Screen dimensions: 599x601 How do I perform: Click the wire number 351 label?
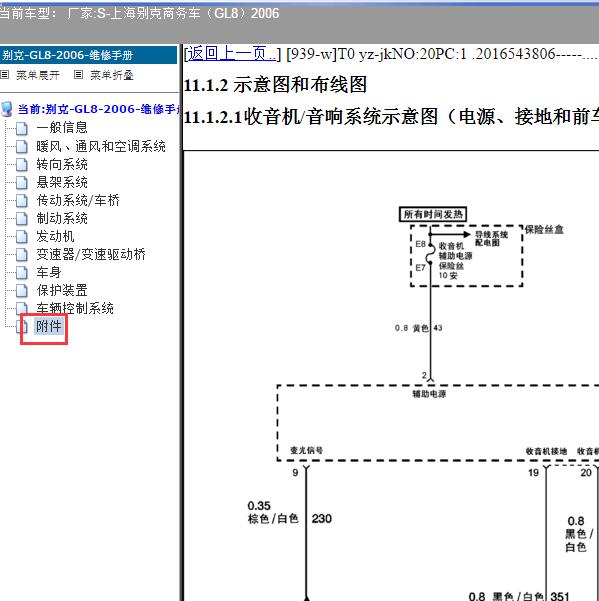(560, 596)
